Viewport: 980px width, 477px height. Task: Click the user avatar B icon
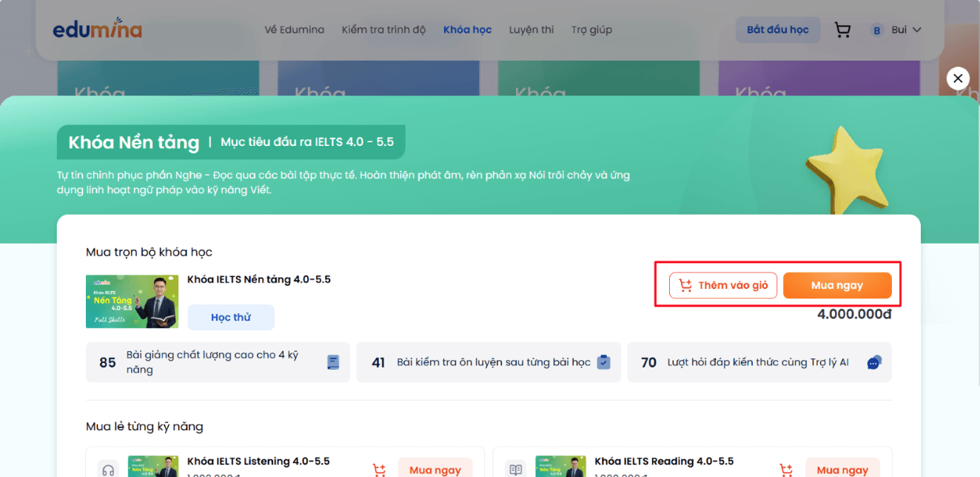pyautogui.click(x=877, y=30)
